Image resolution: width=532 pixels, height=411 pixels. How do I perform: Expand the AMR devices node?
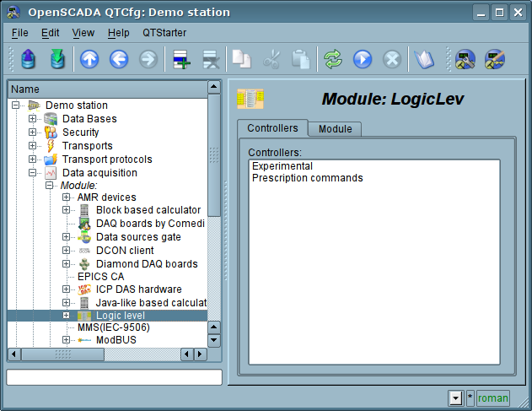pyautogui.click(x=66, y=197)
